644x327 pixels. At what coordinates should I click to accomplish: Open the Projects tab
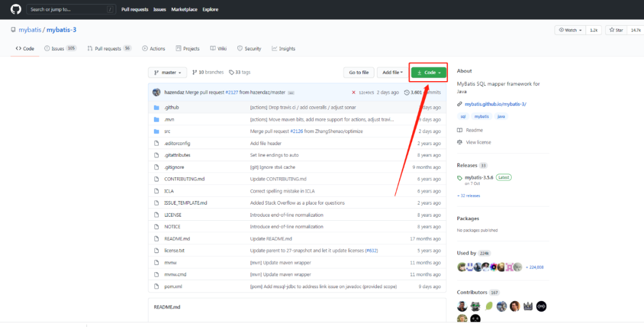(x=188, y=48)
